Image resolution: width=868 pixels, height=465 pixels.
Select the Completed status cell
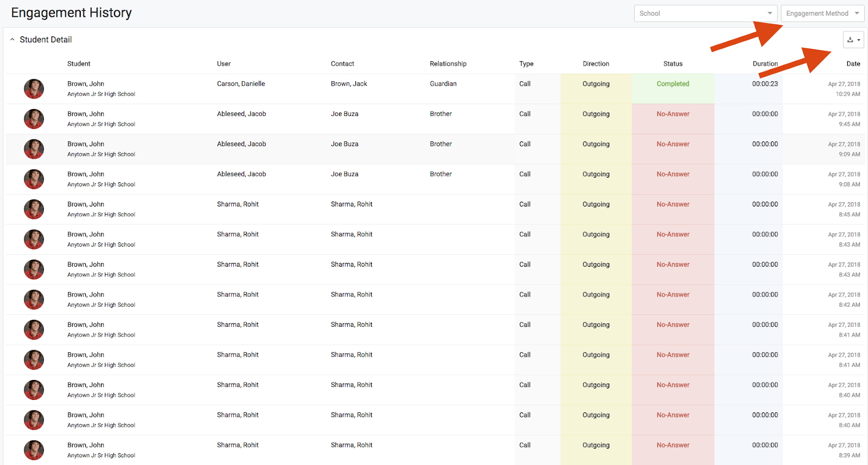[x=673, y=89]
